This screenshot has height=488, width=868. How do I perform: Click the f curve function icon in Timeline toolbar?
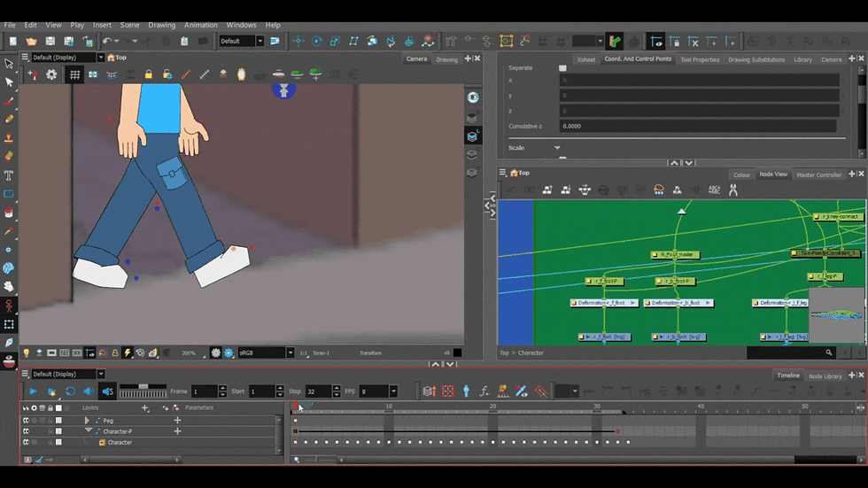coord(484,391)
